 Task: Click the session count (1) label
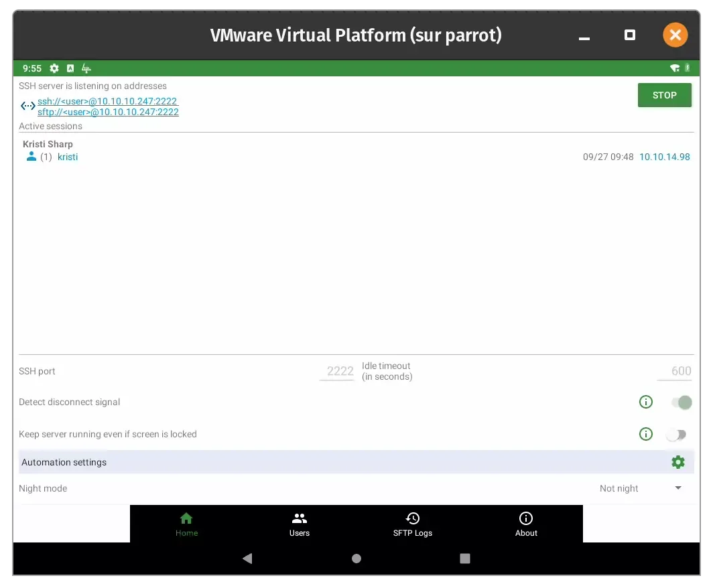point(46,157)
